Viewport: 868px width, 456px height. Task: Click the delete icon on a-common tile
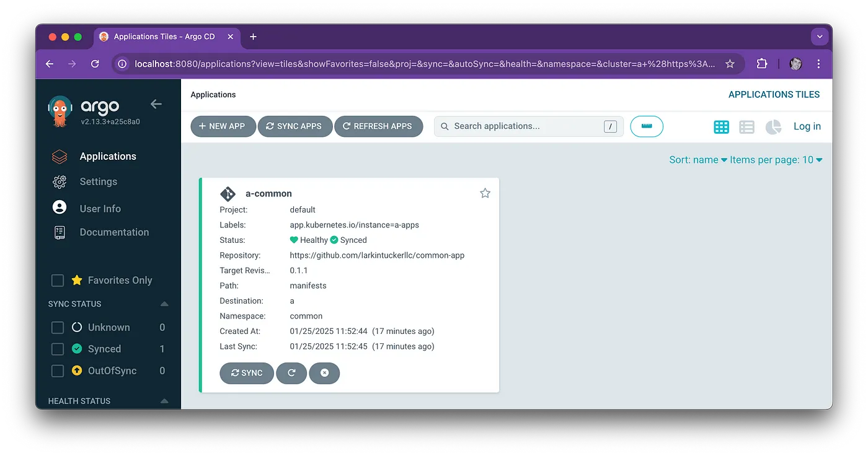click(324, 373)
